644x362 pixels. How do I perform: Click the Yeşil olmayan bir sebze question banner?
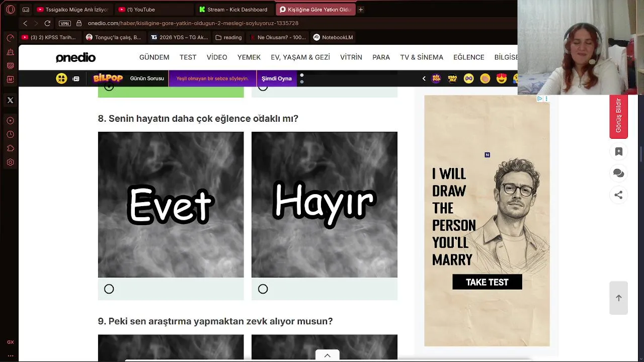click(x=212, y=78)
